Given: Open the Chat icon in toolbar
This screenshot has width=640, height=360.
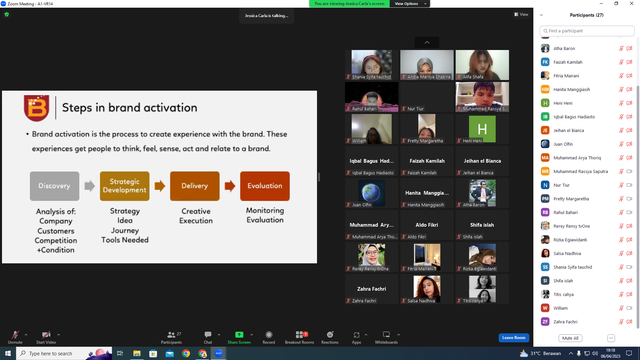Looking at the screenshot, I should [208, 335].
